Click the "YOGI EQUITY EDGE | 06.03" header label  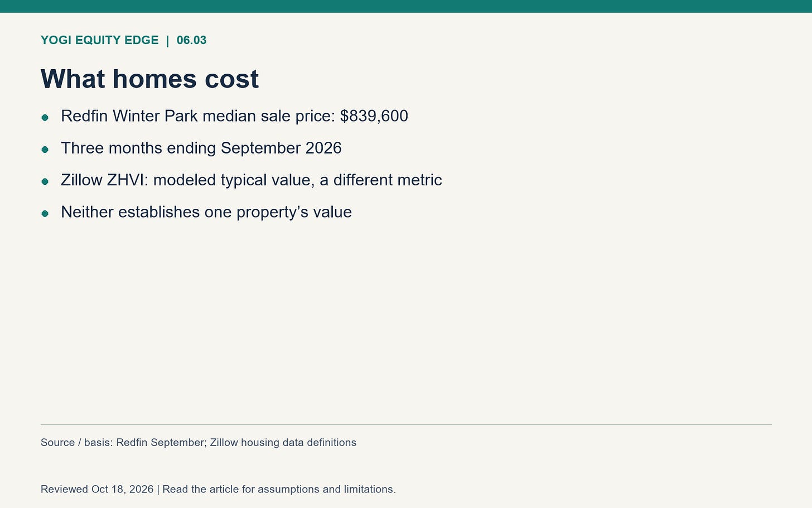coord(123,40)
